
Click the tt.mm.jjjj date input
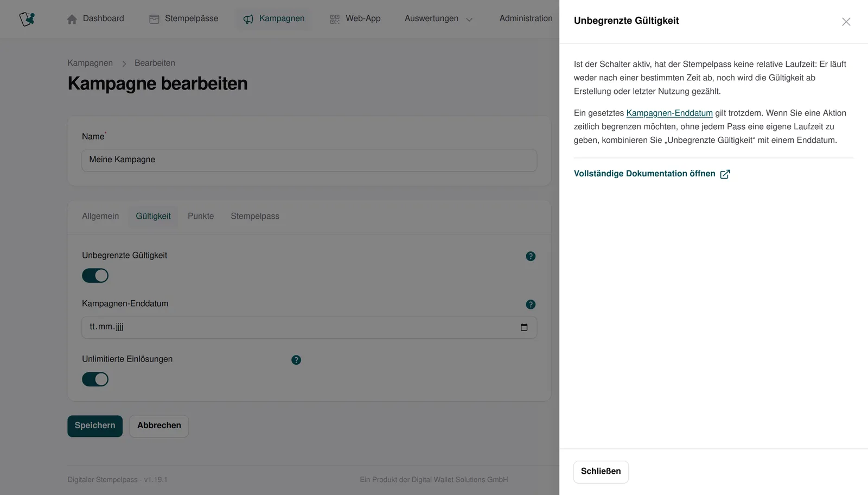pos(309,327)
